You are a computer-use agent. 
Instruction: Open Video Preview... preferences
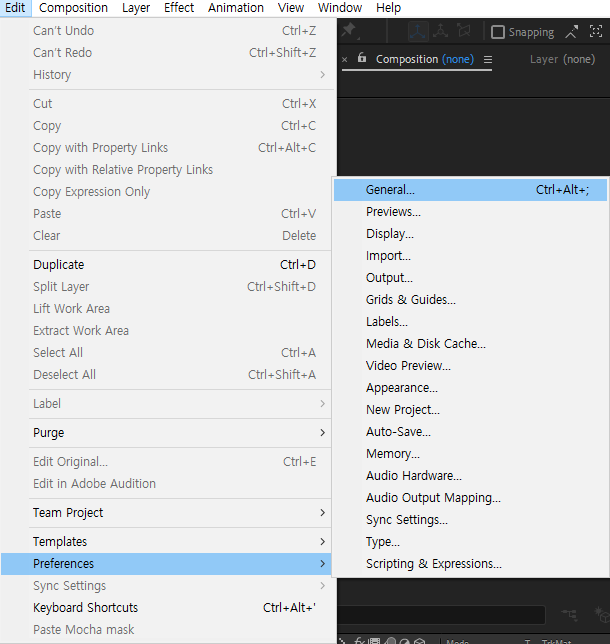tap(470, 366)
